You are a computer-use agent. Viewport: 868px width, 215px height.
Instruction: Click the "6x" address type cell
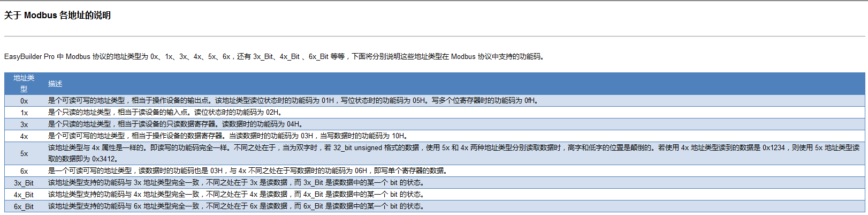click(x=24, y=171)
